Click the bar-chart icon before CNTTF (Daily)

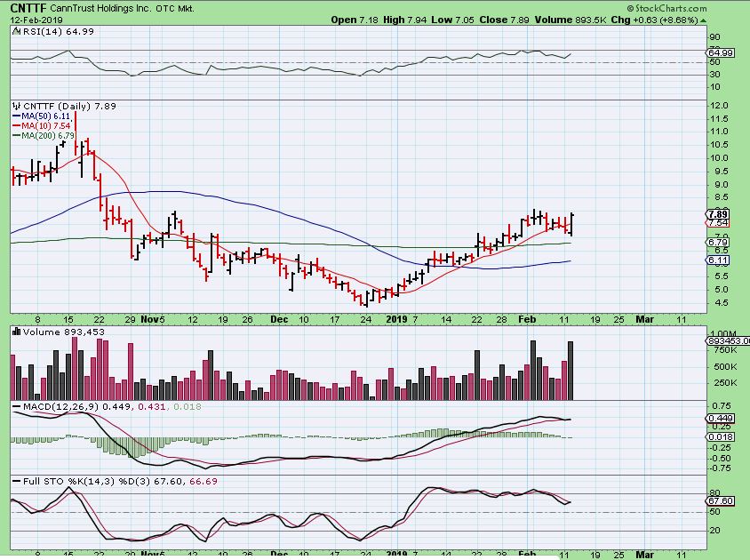(x=17, y=107)
